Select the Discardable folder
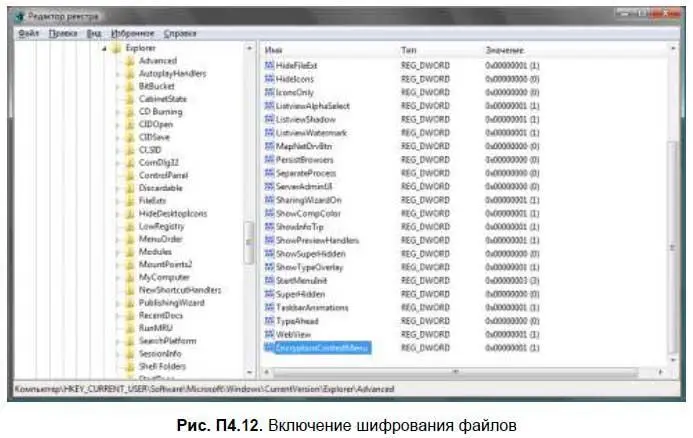Viewport: 693px width, 438px height. tap(160, 188)
